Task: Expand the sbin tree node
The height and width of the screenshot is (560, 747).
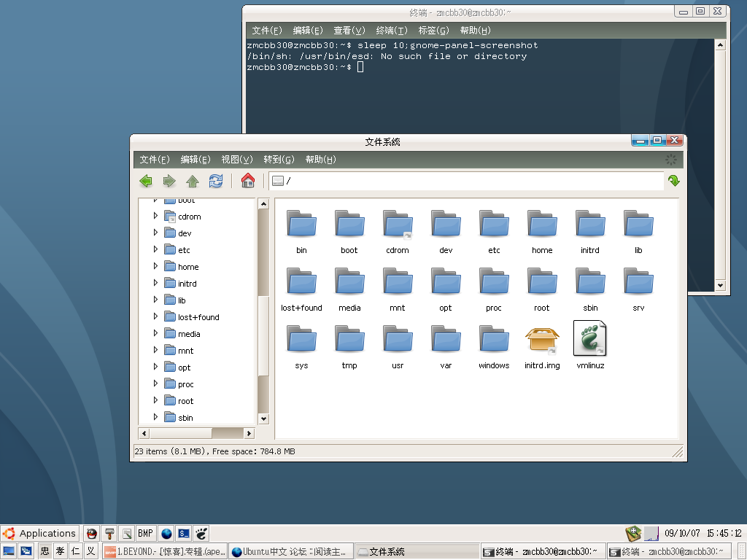Action: 155,417
